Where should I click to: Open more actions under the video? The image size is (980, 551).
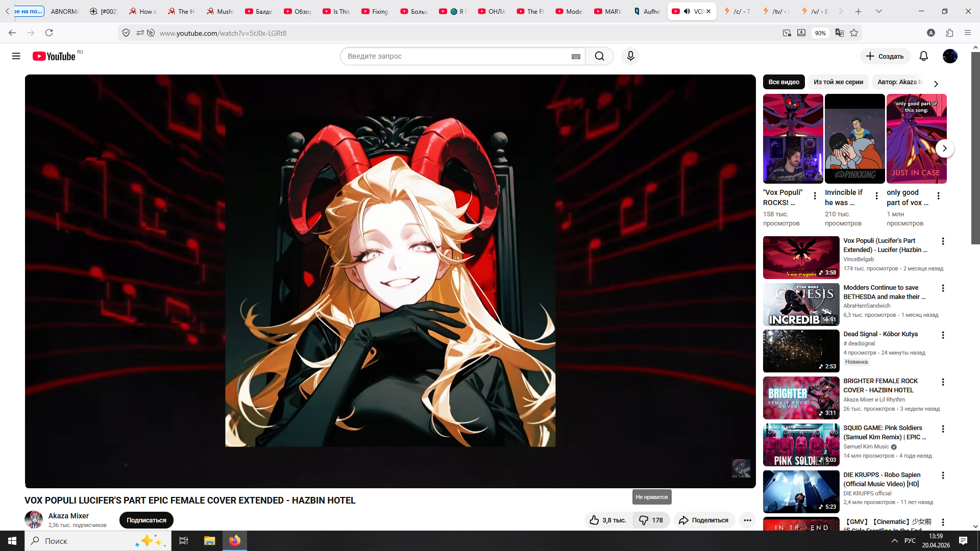pyautogui.click(x=747, y=520)
